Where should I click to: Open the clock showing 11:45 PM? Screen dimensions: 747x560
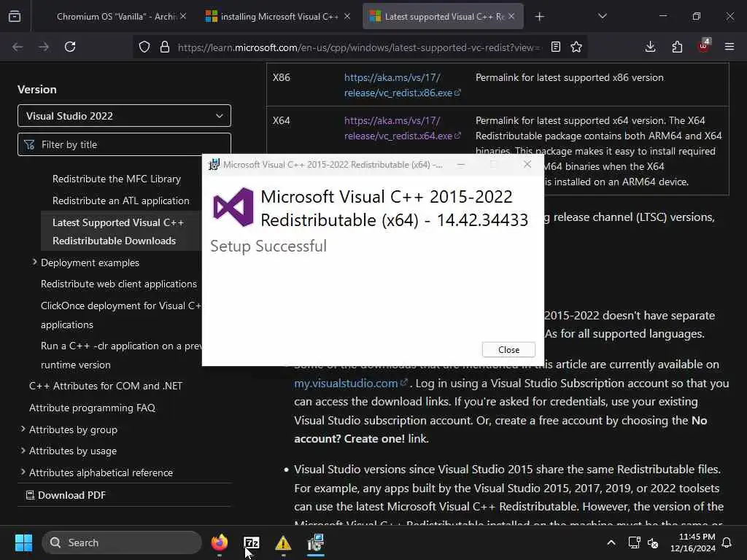coord(693,542)
